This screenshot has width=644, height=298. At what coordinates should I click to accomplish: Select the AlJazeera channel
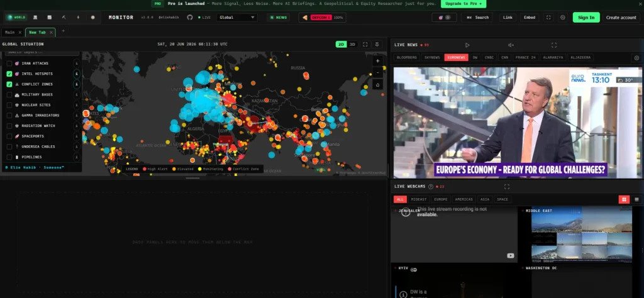(580, 57)
